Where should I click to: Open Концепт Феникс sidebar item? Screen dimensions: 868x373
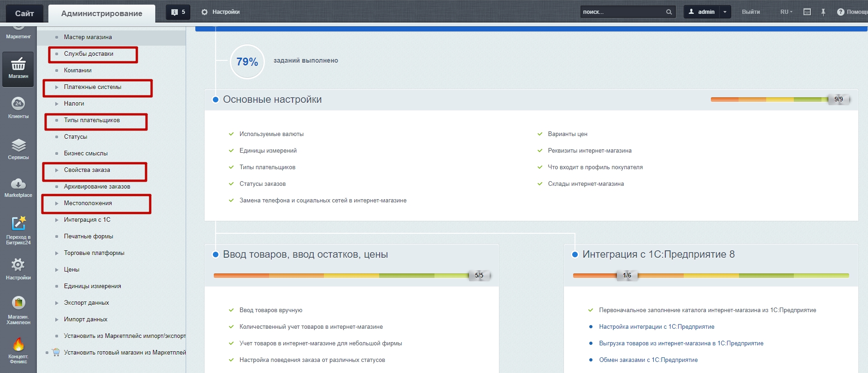(18, 350)
